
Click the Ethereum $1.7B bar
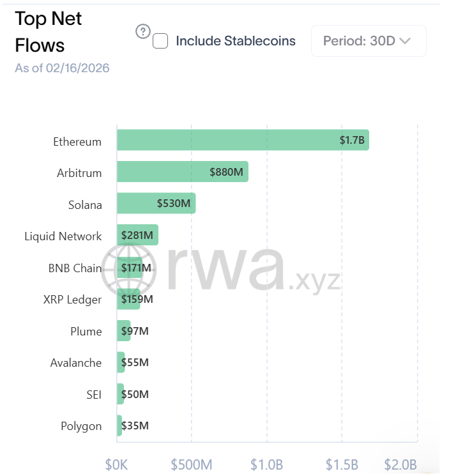pyautogui.click(x=243, y=141)
